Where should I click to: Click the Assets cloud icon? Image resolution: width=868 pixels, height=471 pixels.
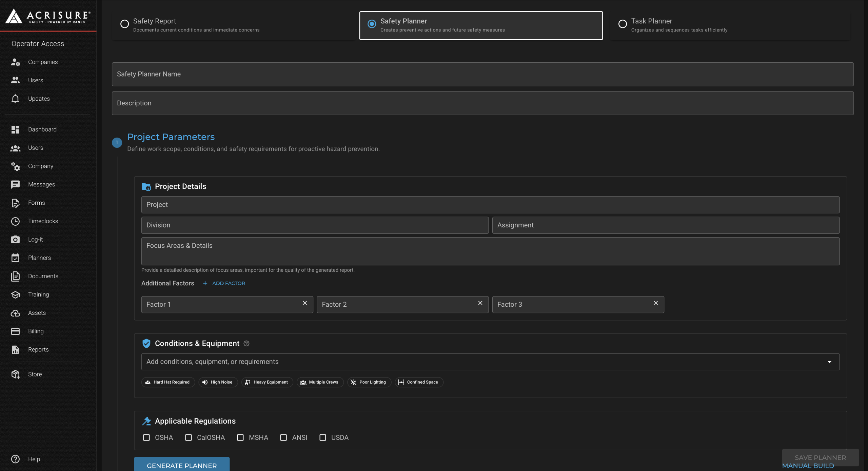tap(15, 313)
